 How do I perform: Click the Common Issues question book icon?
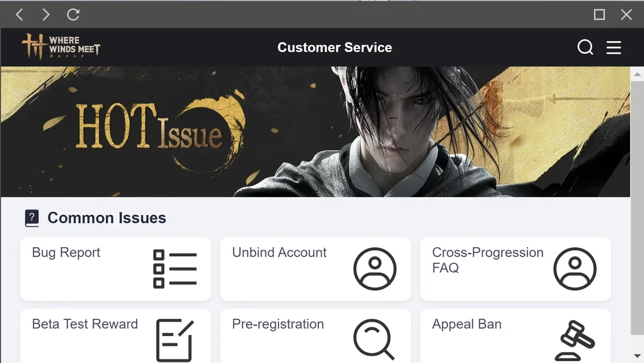(32, 218)
